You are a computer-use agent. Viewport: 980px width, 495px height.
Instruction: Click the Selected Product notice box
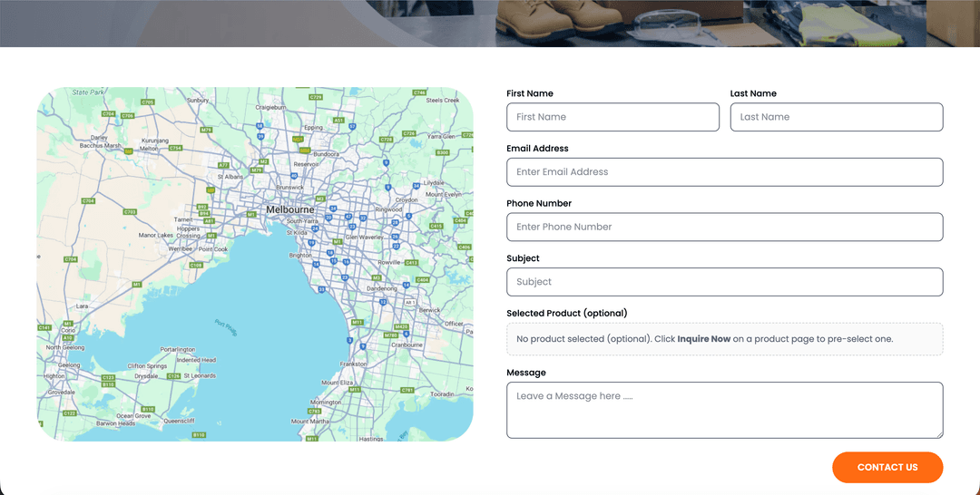(x=724, y=339)
